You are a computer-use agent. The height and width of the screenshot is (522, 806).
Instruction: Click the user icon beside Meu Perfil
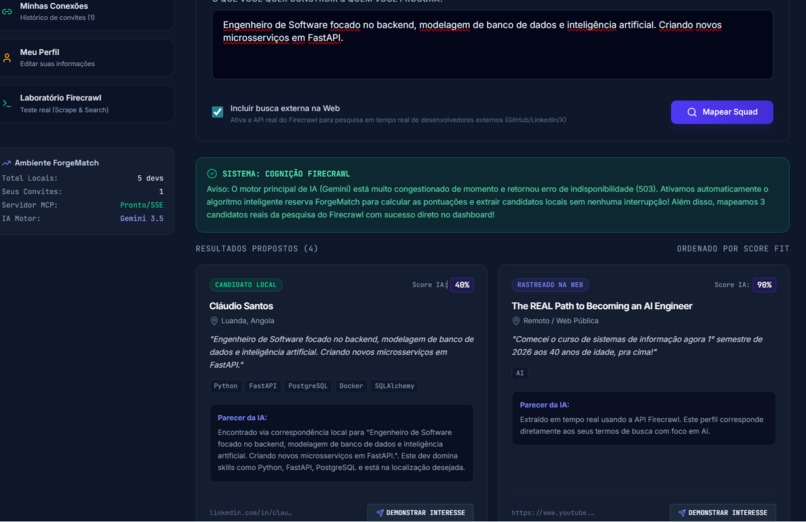click(x=7, y=58)
